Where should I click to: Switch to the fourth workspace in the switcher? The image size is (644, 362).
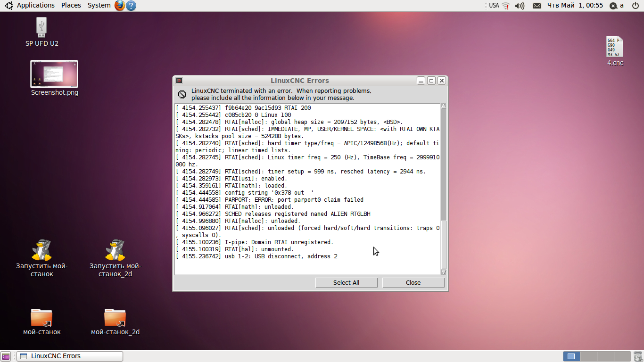point(622,356)
